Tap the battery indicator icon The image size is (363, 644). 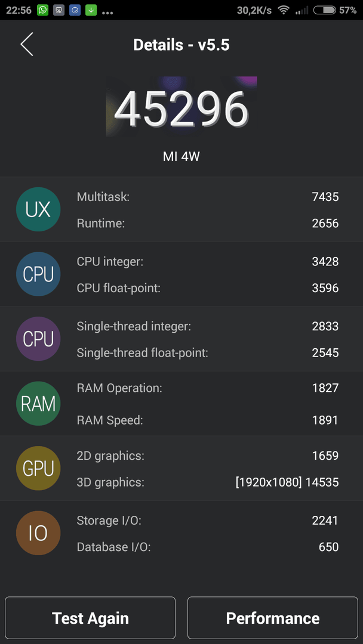[325, 10]
